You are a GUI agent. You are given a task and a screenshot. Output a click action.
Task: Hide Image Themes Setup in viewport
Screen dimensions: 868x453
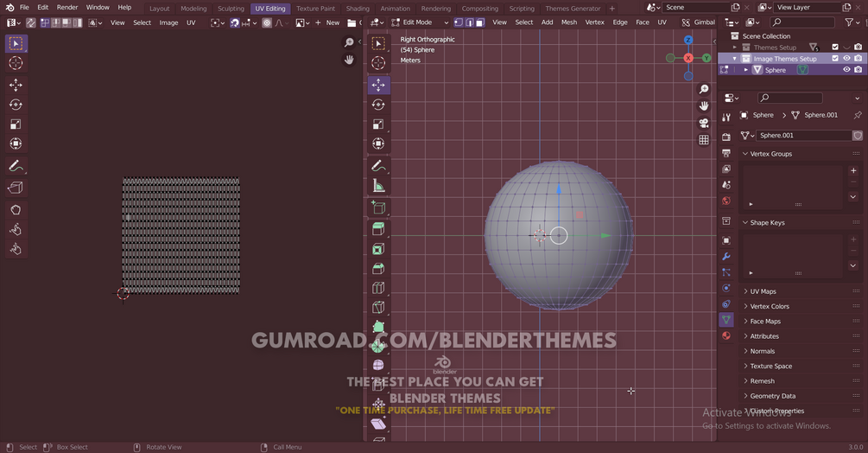[x=846, y=58]
